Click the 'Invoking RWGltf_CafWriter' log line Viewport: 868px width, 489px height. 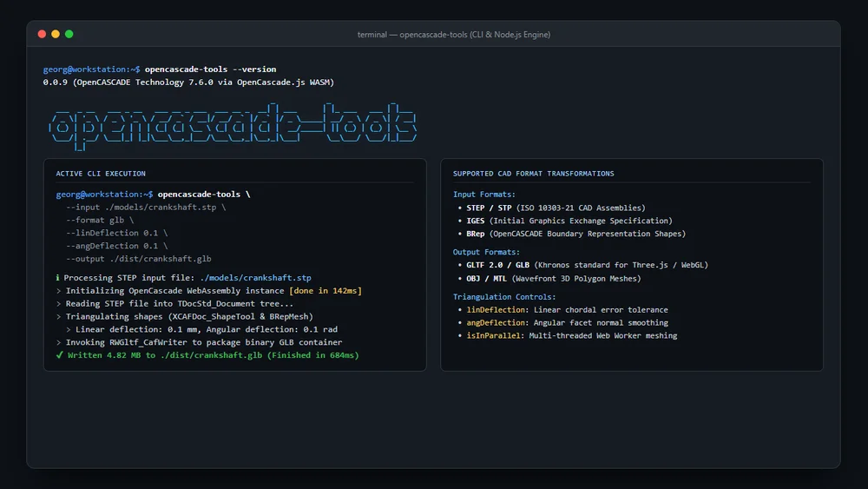click(199, 342)
